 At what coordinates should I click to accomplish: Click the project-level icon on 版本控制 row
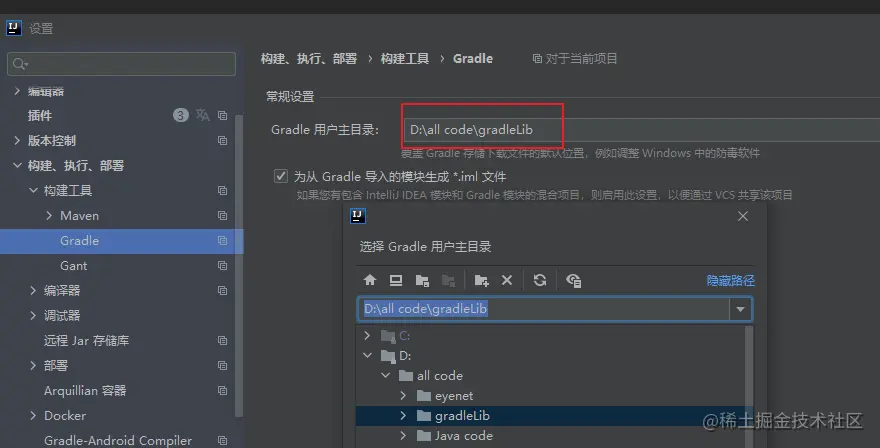(222, 140)
